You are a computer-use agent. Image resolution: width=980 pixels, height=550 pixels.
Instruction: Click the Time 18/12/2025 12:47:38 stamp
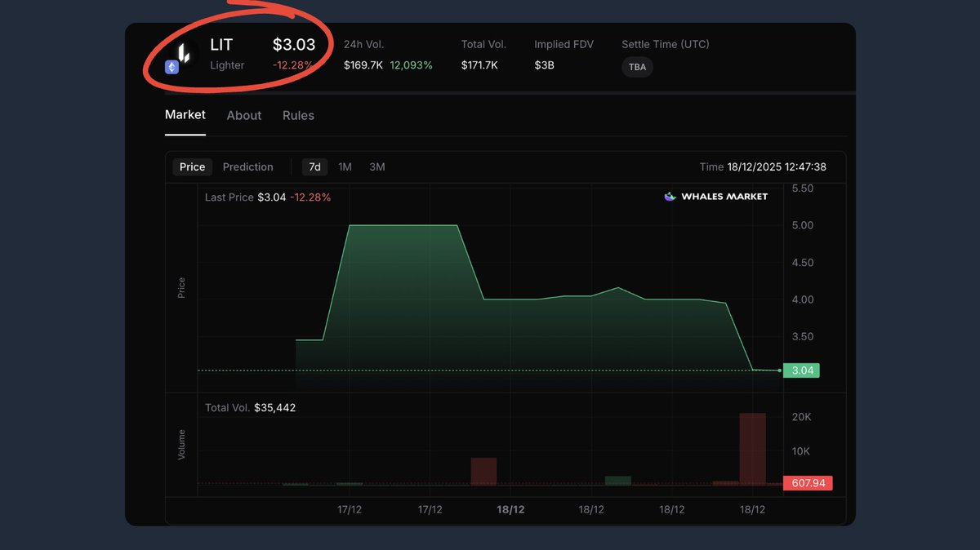tap(763, 166)
